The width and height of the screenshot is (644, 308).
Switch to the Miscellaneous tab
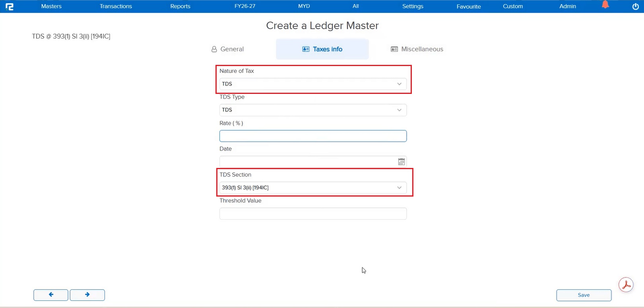tap(417, 49)
